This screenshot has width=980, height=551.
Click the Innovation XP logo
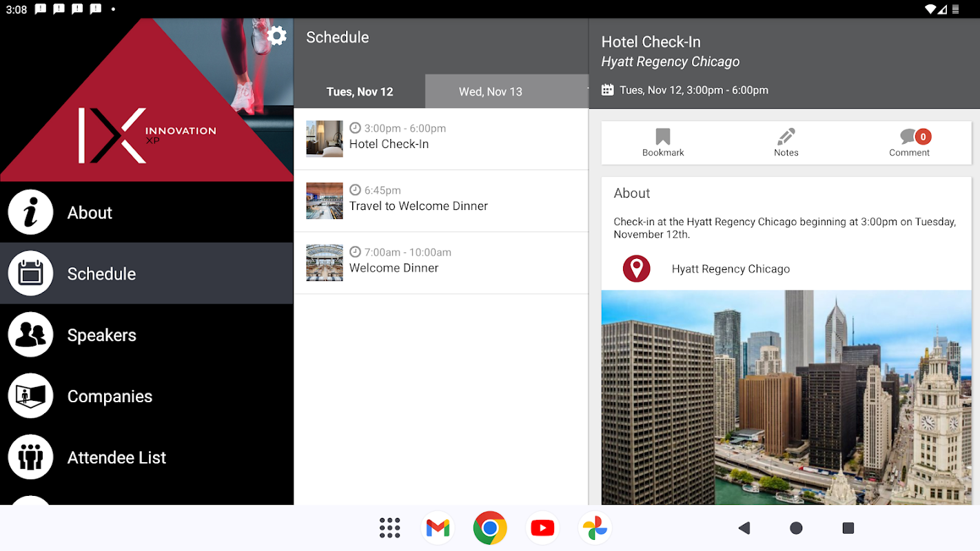point(147,135)
